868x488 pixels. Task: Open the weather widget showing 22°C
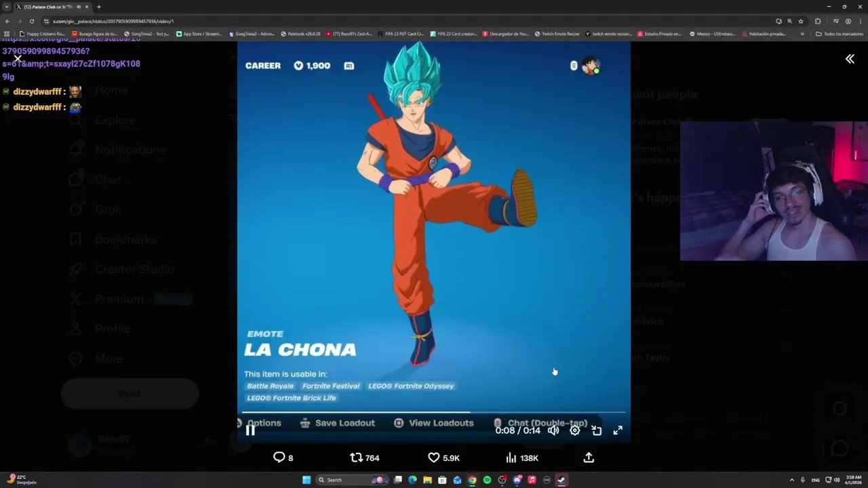point(22,480)
